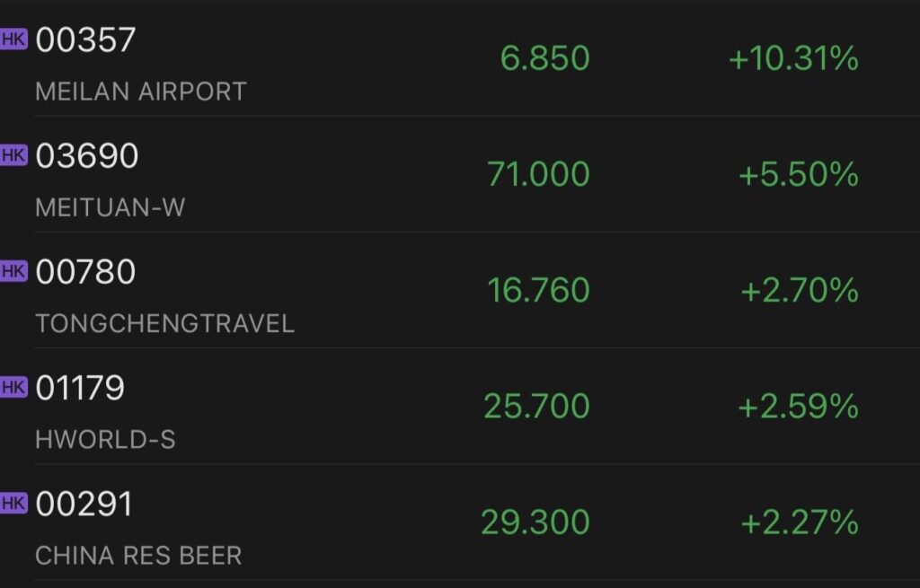Click the 6.850 price value
Screen dimensions: 920x588
(545, 58)
